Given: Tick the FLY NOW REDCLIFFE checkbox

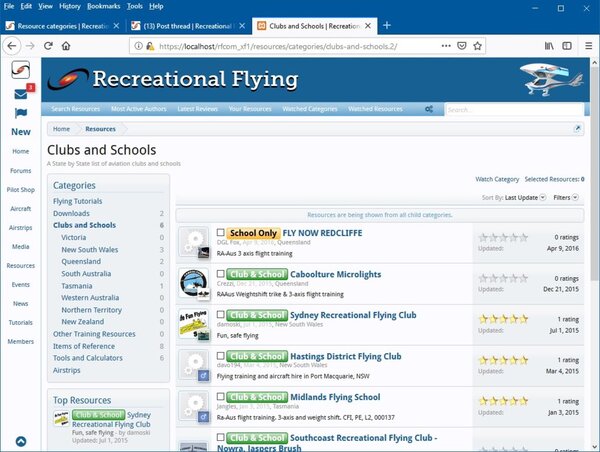Looking at the screenshot, I should (x=220, y=233).
